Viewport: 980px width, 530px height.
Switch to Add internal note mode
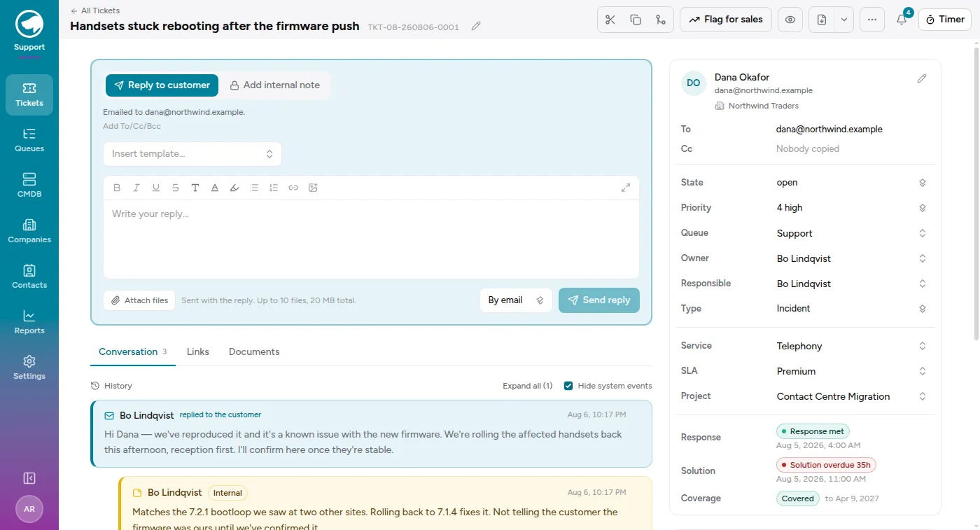click(274, 85)
